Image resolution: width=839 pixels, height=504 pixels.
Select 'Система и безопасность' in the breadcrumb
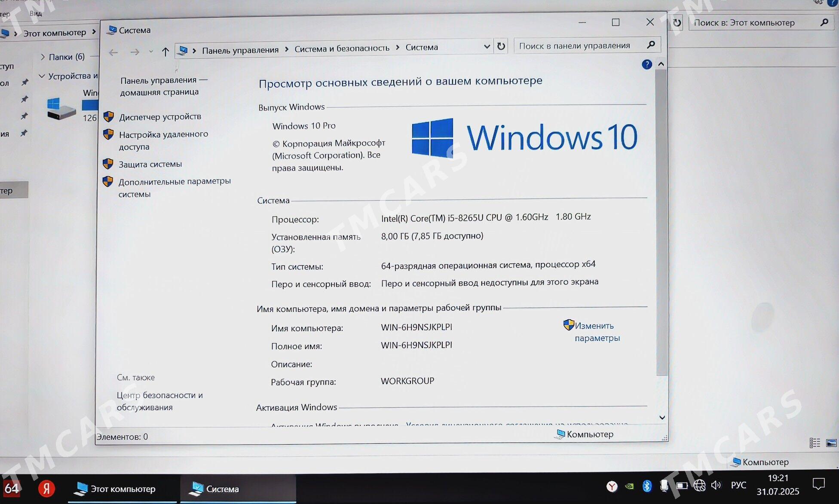[x=342, y=49]
